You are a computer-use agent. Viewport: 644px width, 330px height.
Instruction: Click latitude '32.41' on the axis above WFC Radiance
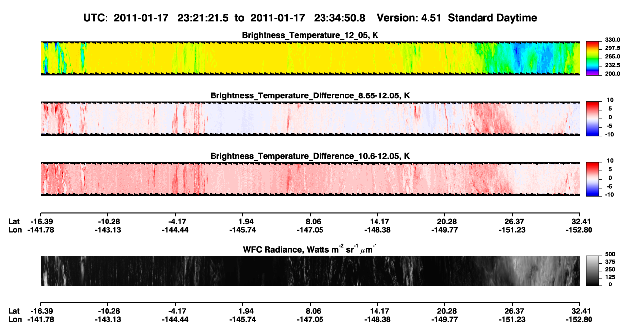580,221
